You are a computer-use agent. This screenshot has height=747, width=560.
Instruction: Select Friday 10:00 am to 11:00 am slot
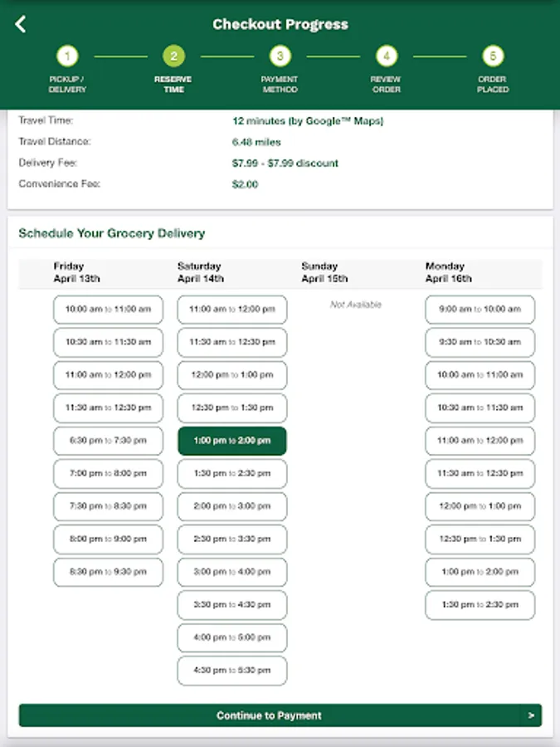108,310
